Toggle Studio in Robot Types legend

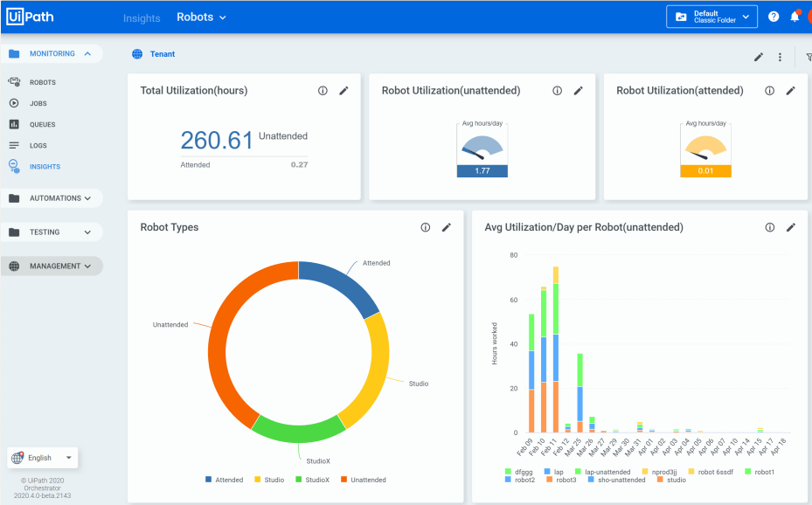[x=269, y=480]
